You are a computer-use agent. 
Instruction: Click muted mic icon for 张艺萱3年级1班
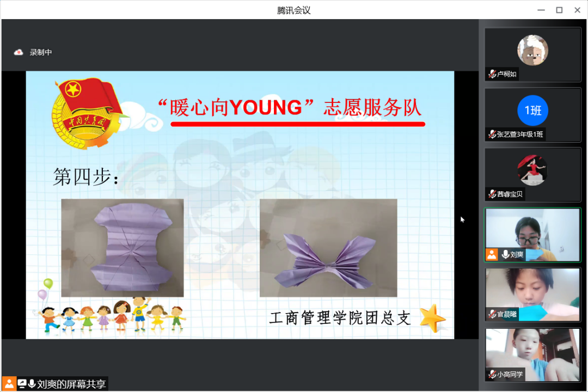click(x=492, y=134)
